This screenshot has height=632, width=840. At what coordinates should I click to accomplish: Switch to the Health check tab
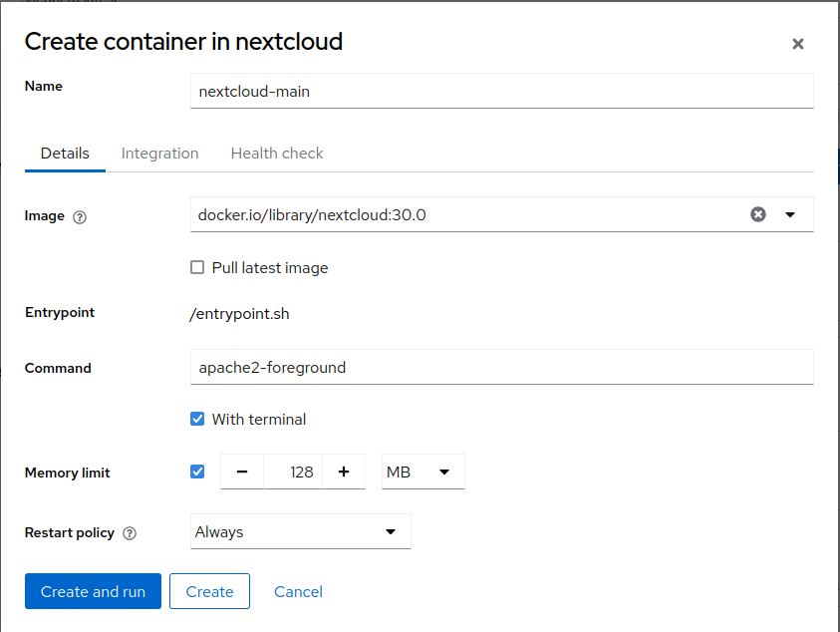click(x=277, y=154)
